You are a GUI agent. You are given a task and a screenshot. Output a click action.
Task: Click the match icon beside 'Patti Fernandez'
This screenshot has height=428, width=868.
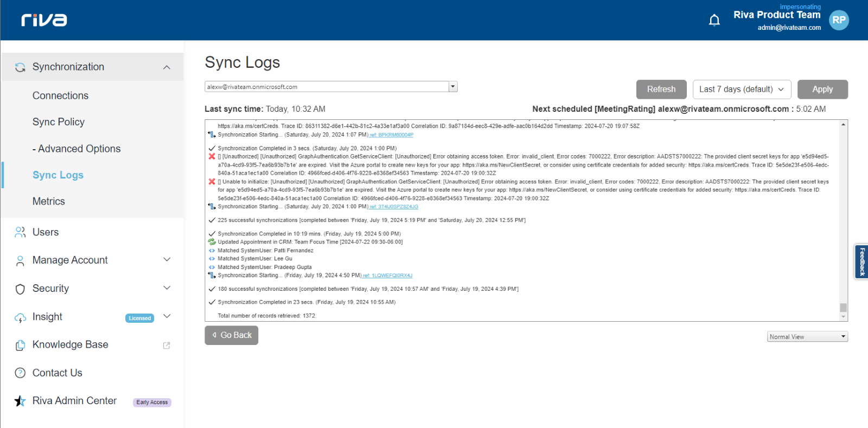click(212, 251)
